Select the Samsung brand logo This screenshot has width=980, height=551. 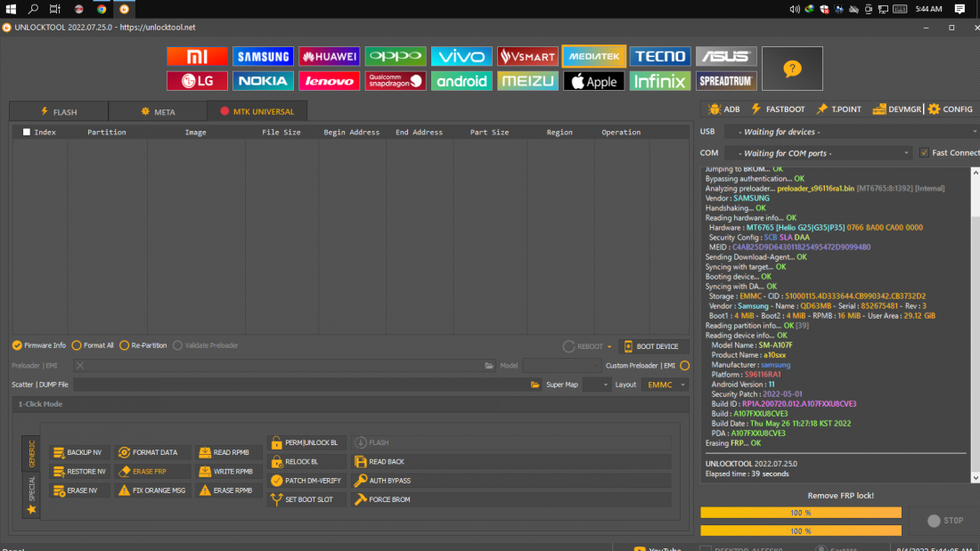point(263,56)
